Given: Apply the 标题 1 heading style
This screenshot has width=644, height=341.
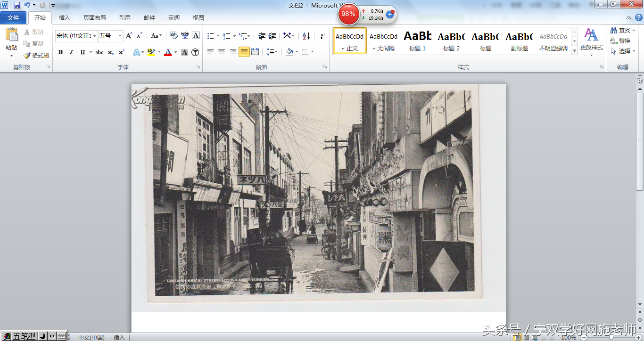Looking at the screenshot, I should tap(418, 41).
